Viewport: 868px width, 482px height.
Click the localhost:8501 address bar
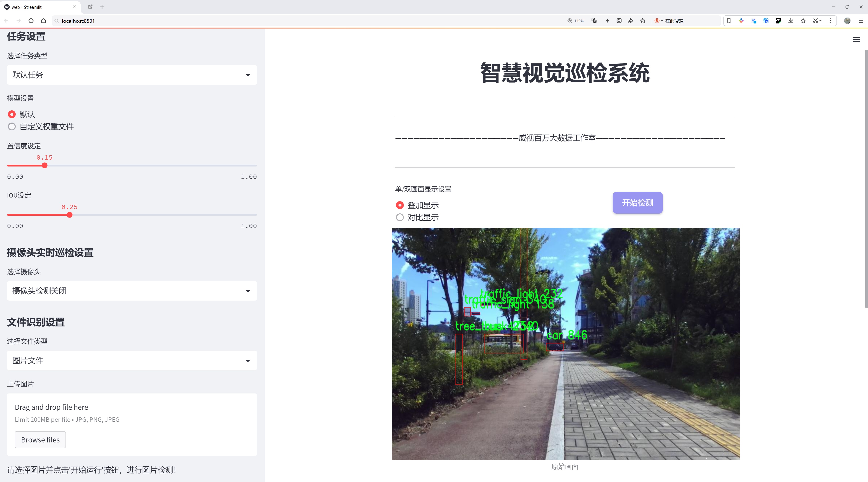303,21
